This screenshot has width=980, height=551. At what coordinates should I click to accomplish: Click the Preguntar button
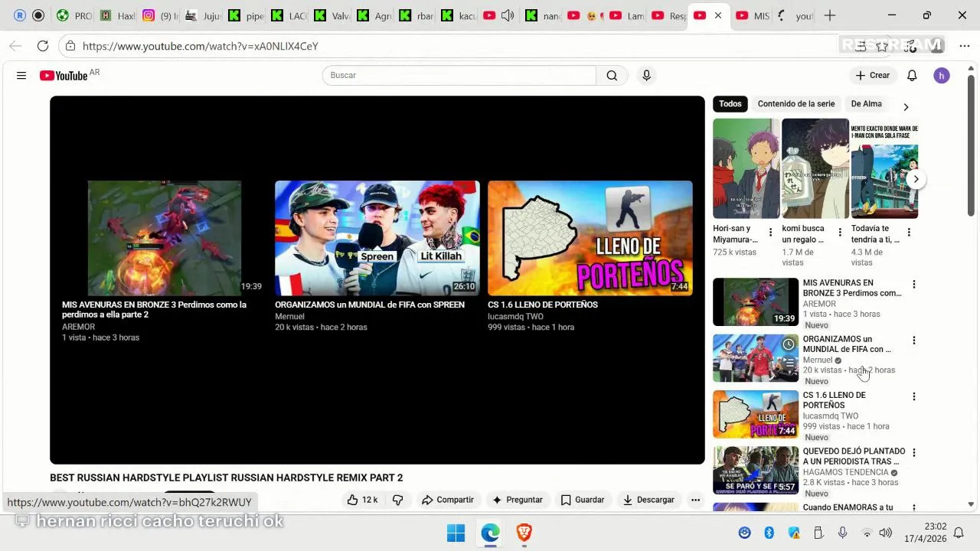point(517,500)
